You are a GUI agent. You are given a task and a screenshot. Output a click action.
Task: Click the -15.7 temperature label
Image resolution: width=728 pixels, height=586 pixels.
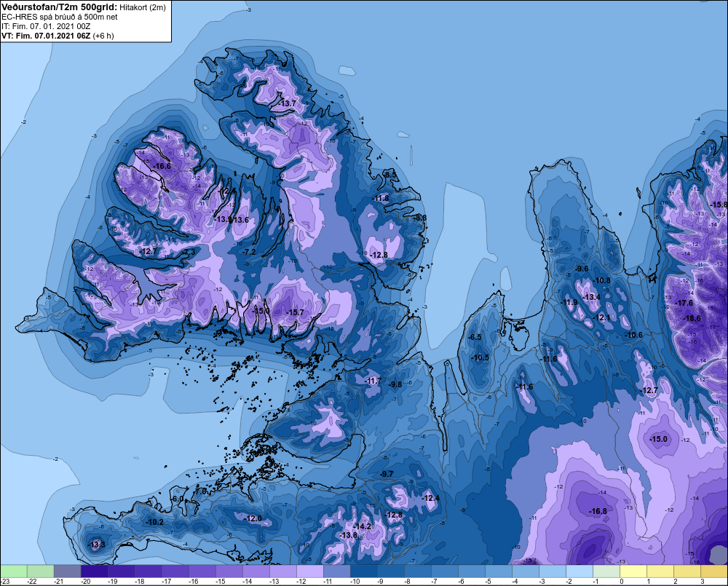pos(295,312)
